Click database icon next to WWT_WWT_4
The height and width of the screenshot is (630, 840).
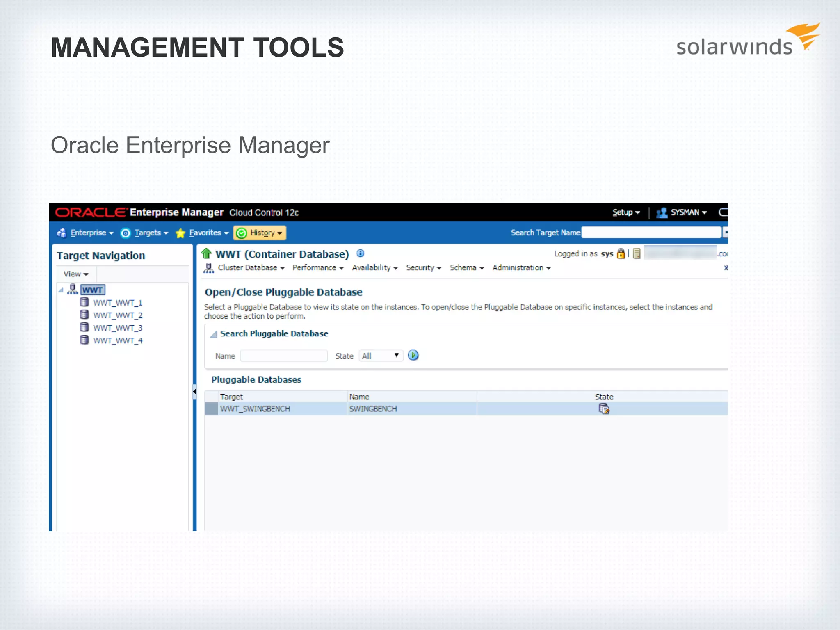tap(84, 340)
